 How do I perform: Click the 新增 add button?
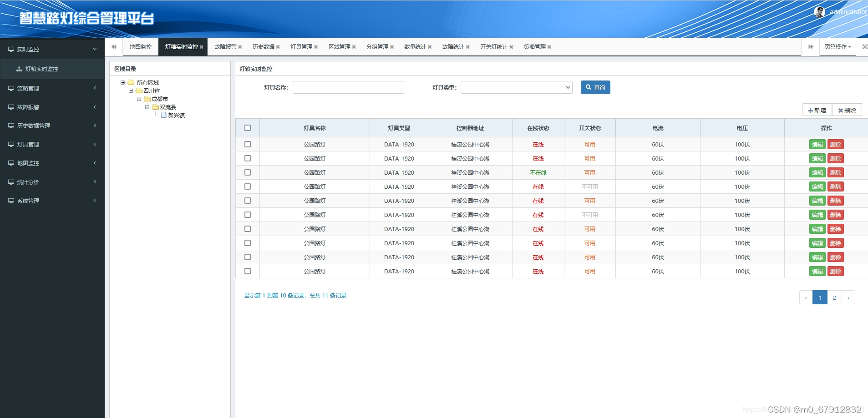(x=817, y=111)
